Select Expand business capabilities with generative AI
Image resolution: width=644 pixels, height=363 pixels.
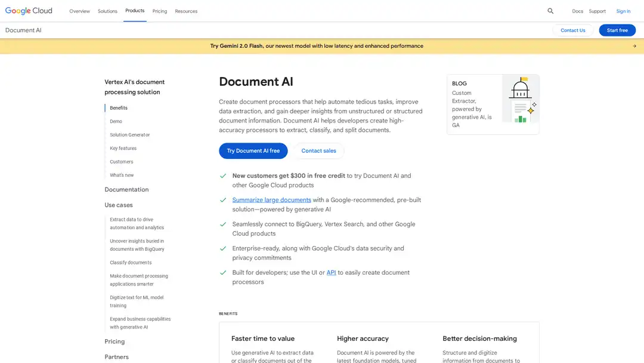click(x=140, y=323)
